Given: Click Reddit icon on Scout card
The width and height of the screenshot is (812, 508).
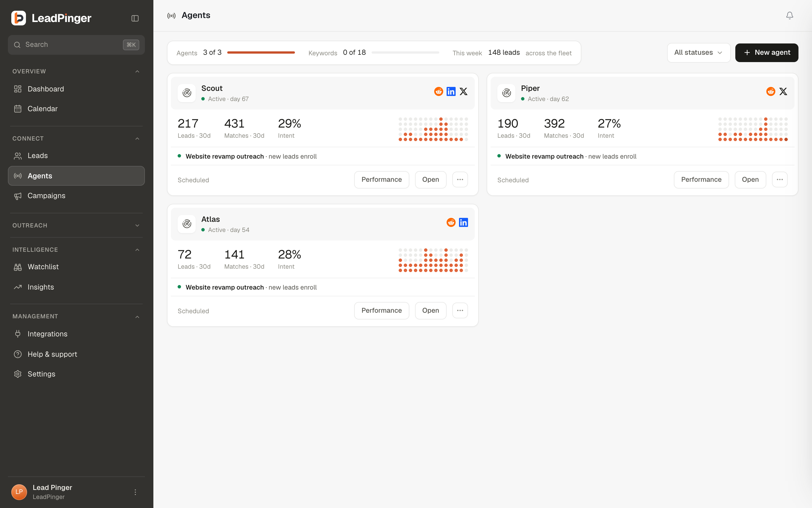Looking at the screenshot, I should click(438, 91).
